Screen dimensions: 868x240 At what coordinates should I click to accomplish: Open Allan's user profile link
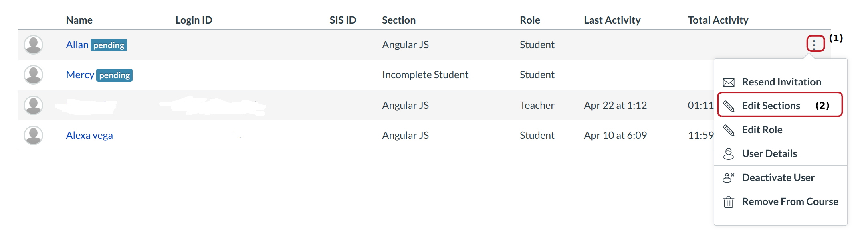click(x=77, y=45)
